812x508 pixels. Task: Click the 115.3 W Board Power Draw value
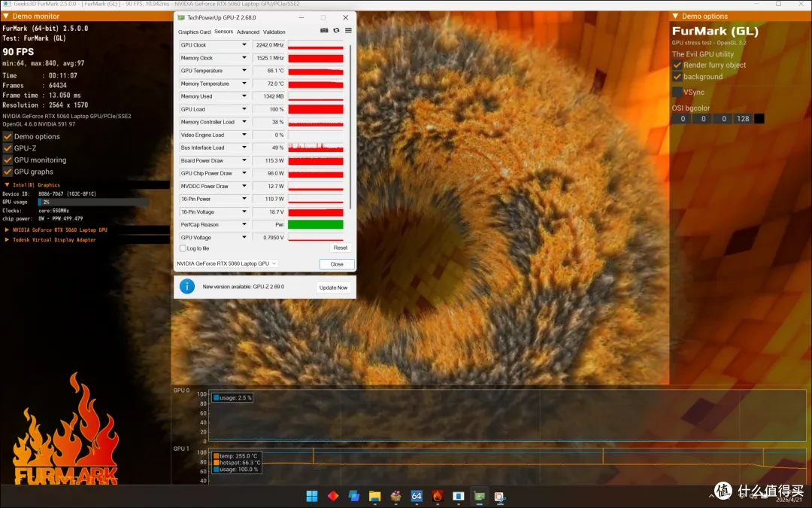268,161
